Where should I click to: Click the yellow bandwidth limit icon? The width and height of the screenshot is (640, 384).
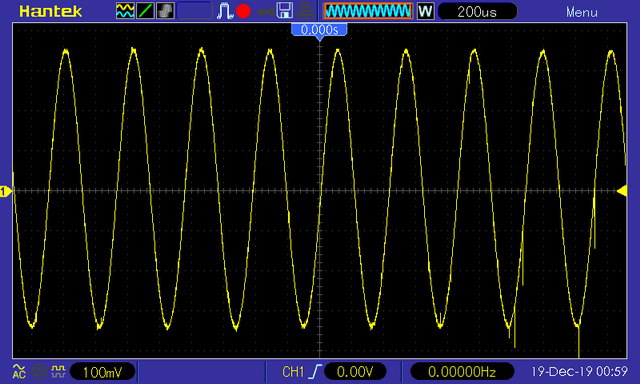click(58, 371)
